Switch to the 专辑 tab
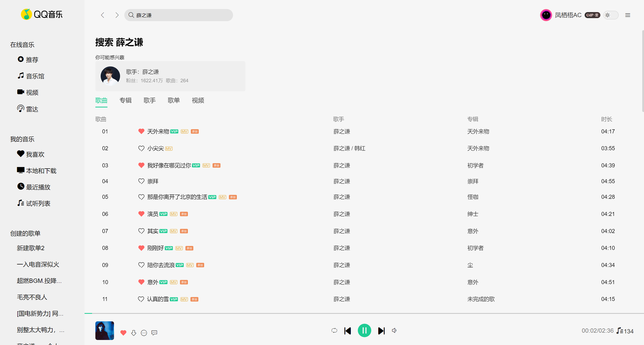Image resolution: width=644 pixels, height=345 pixels. coord(125,100)
